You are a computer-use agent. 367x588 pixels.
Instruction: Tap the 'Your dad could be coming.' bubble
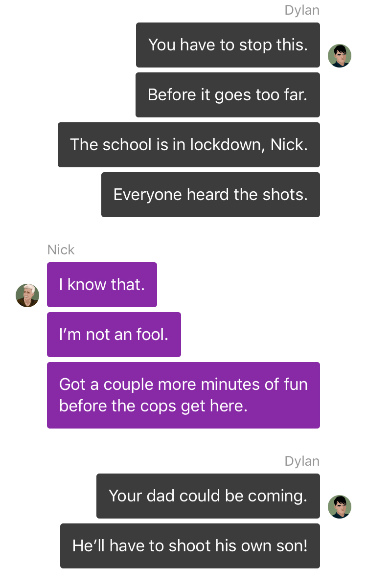tap(208, 496)
